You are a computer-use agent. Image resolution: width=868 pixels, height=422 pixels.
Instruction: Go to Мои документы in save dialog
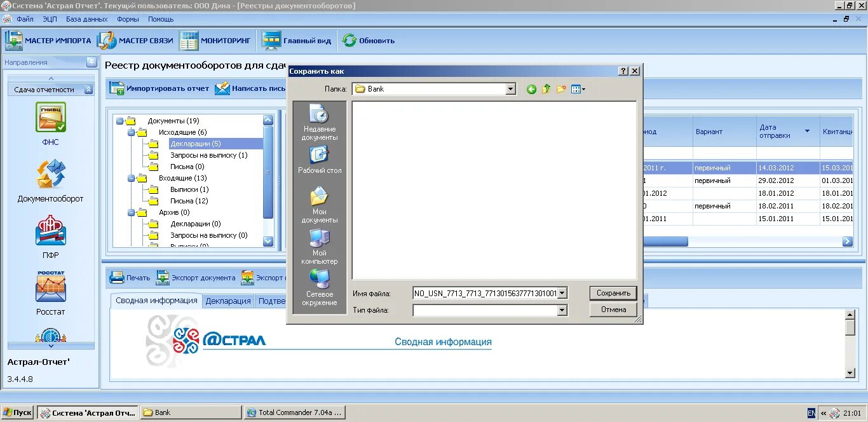tap(320, 205)
